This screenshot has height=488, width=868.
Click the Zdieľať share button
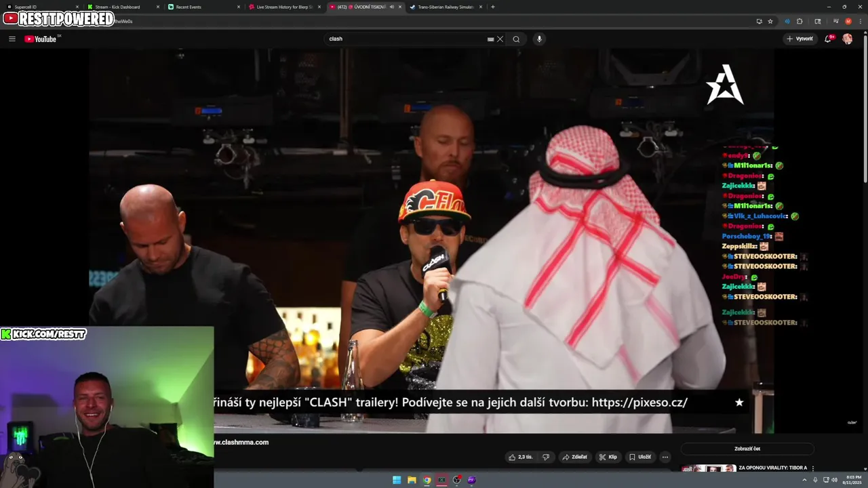tap(575, 457)
